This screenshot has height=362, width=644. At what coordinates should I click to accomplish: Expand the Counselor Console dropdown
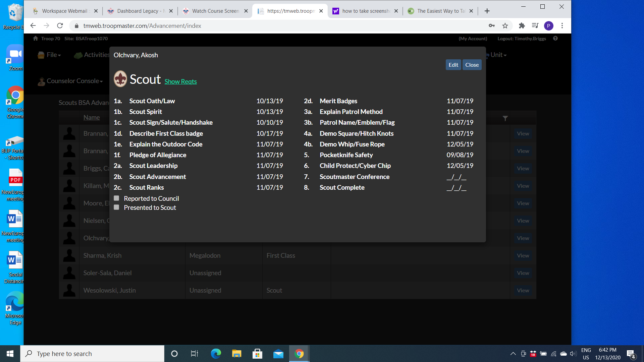70,81
